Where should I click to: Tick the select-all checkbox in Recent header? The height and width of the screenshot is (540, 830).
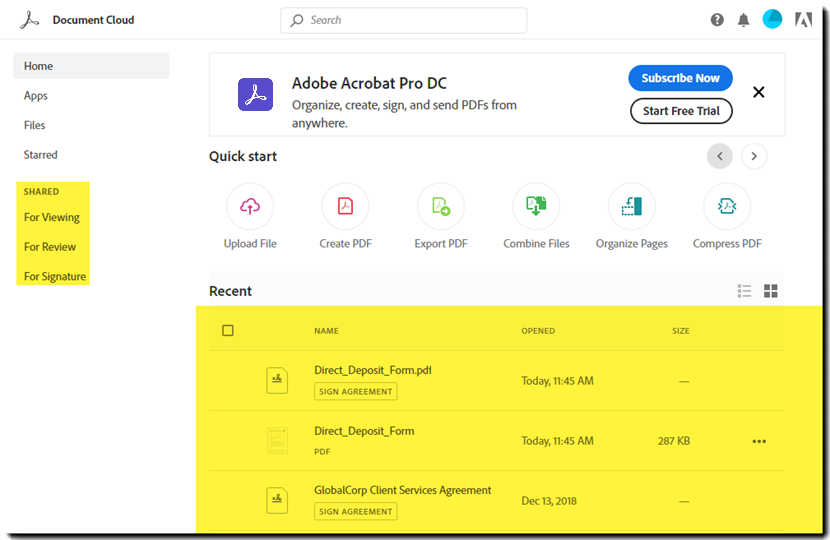click(228, 330)
